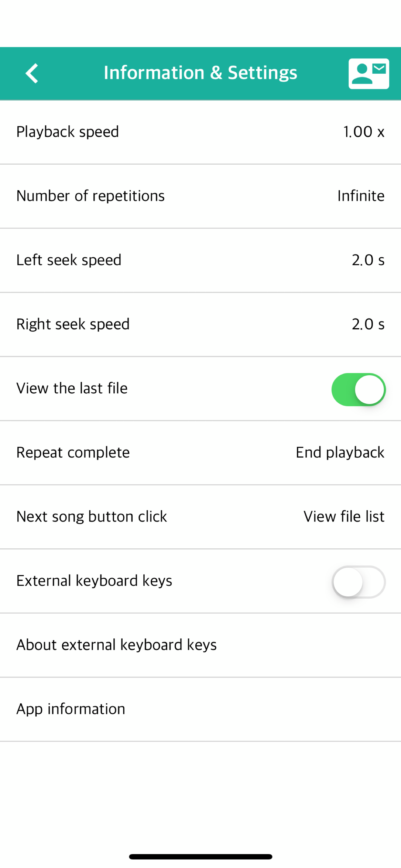Select the Repeat complete setting
The height and width of the screenshot is (868, 401).
point(200,453)
